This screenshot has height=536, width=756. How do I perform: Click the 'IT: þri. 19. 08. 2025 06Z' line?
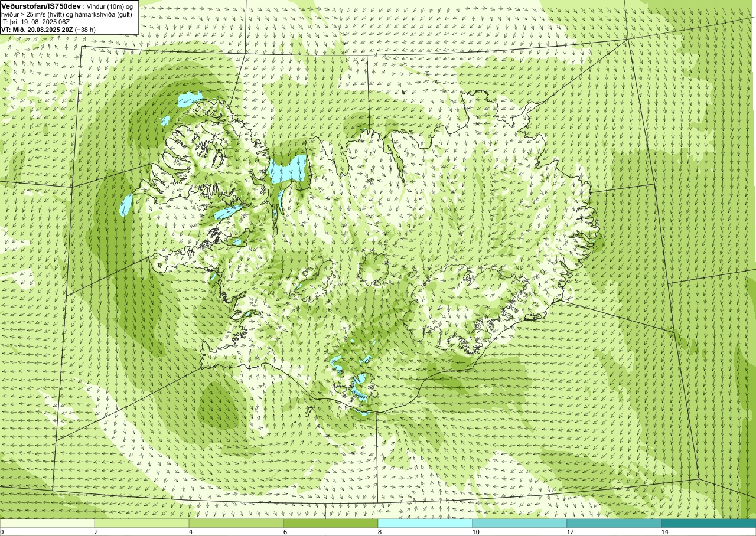(x=36, y=22)
